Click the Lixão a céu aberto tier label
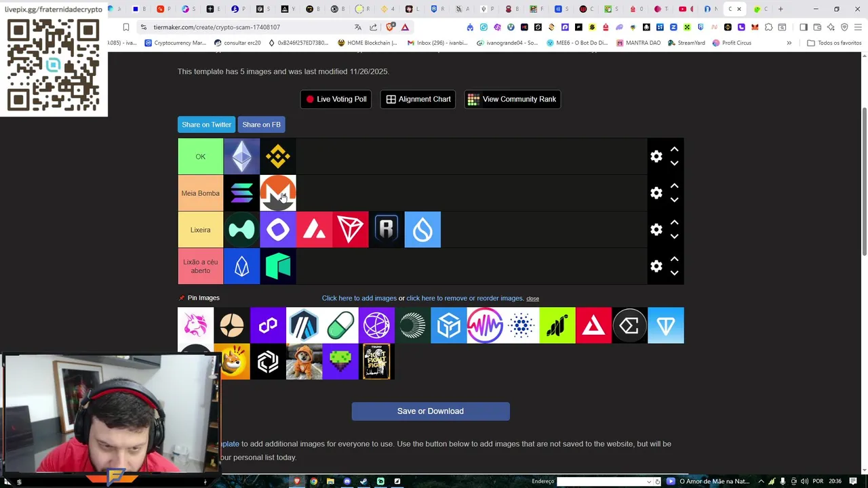The image size is (868, 488). [201, 266]
